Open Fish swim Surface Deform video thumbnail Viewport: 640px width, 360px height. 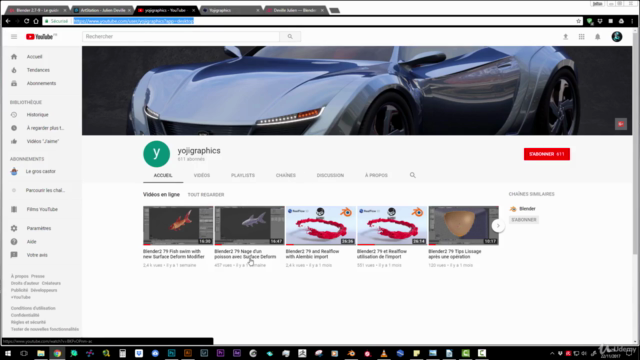click(x=178, y=225)
